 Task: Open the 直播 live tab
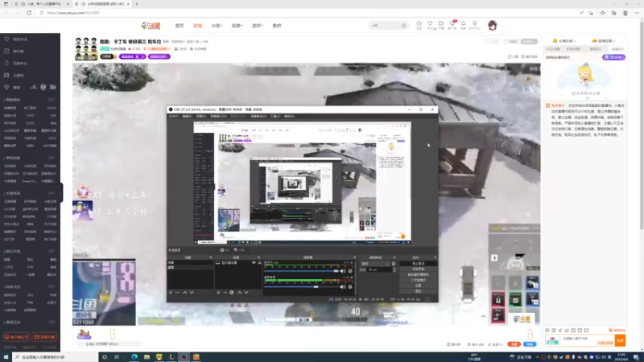click(x=197, y=26)
